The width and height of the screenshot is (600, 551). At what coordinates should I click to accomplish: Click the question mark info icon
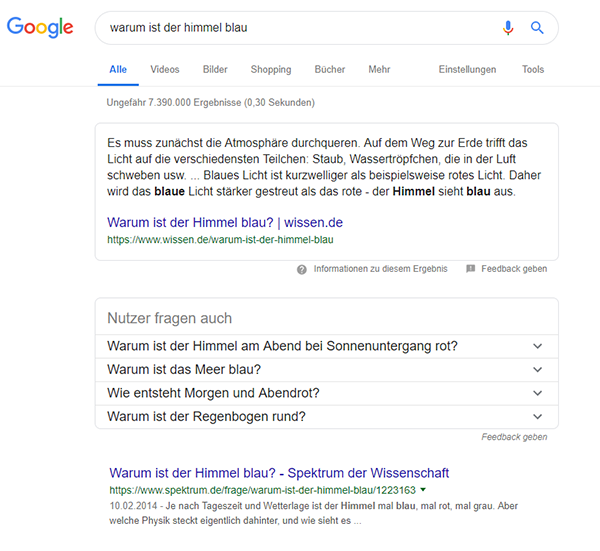[x=302, y=269]
